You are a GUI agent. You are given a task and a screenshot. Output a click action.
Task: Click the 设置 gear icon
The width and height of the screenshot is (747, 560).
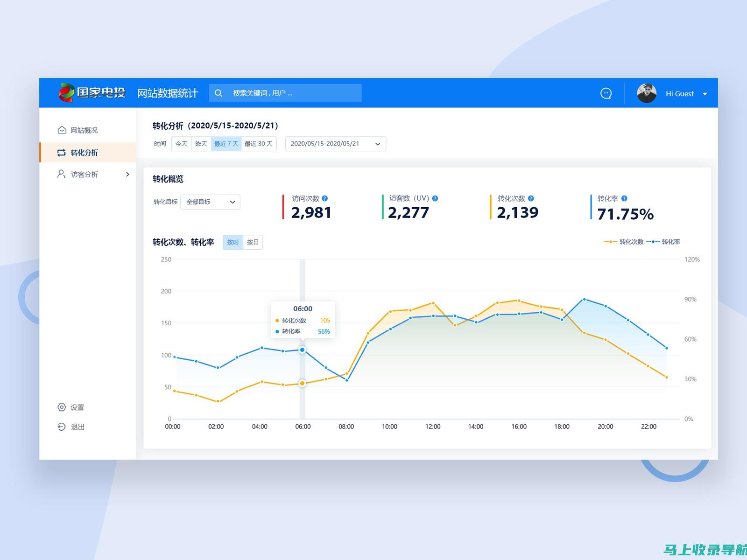[x=62, y=407]
